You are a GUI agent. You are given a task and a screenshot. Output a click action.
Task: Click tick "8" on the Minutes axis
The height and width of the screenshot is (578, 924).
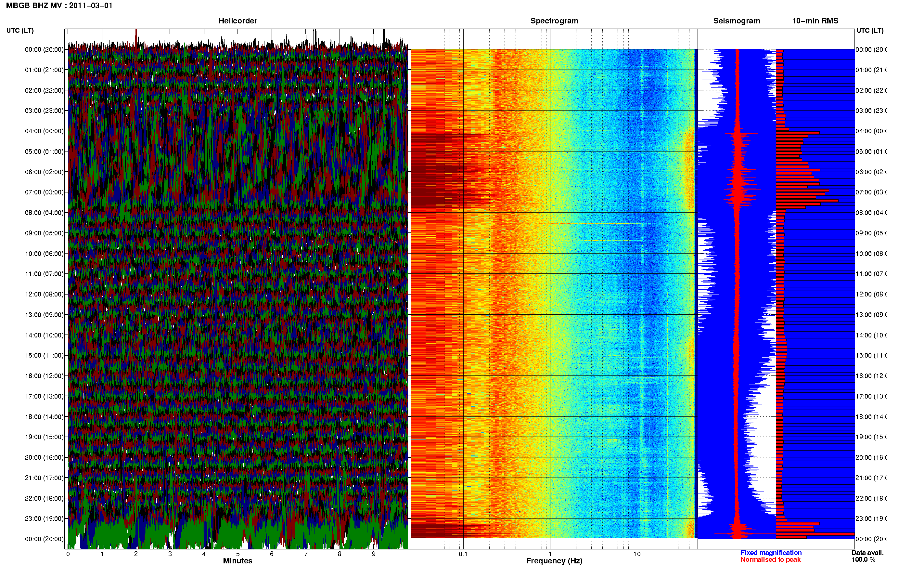coord(340,554)
